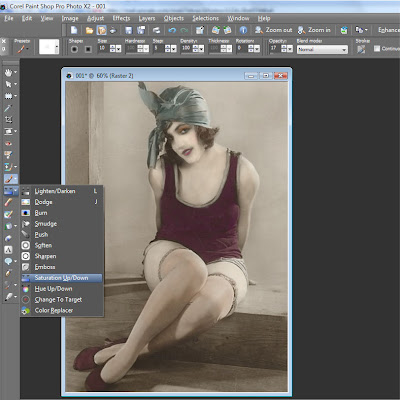Viewport: 400px width, 400px height.
Task: Expand the brush tip preview dropdown
Action: coord(57,47)
